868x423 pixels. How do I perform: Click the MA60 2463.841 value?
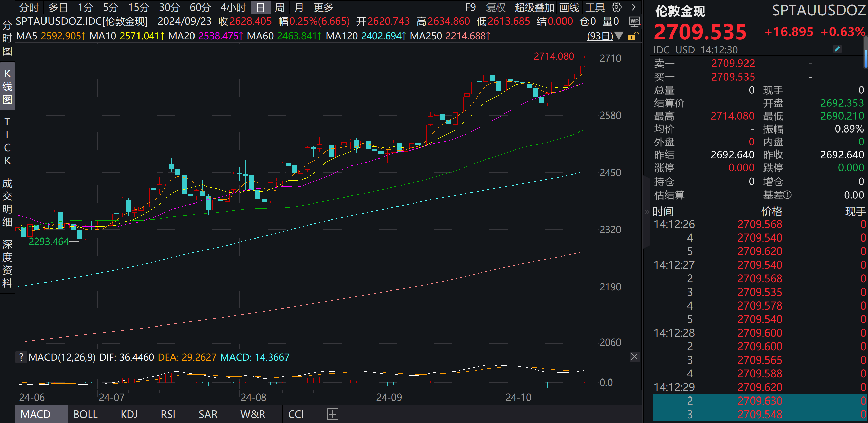pos(299,36)
